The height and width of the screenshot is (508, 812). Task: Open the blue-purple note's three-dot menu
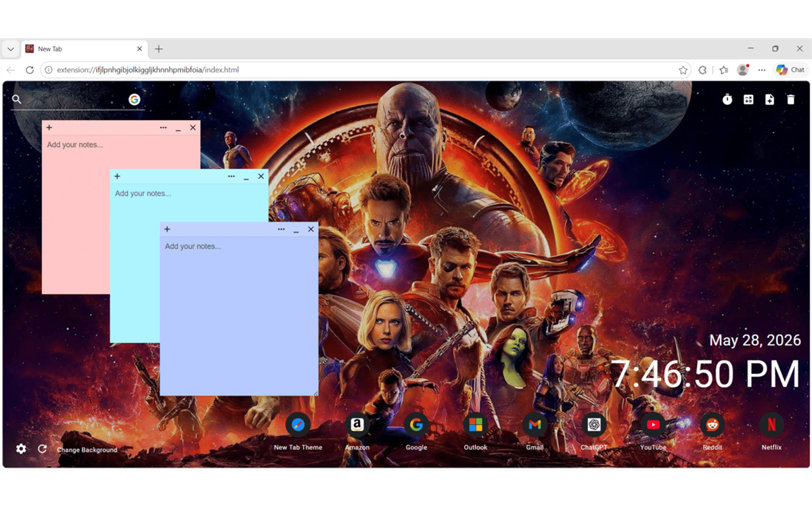(281, 229)
